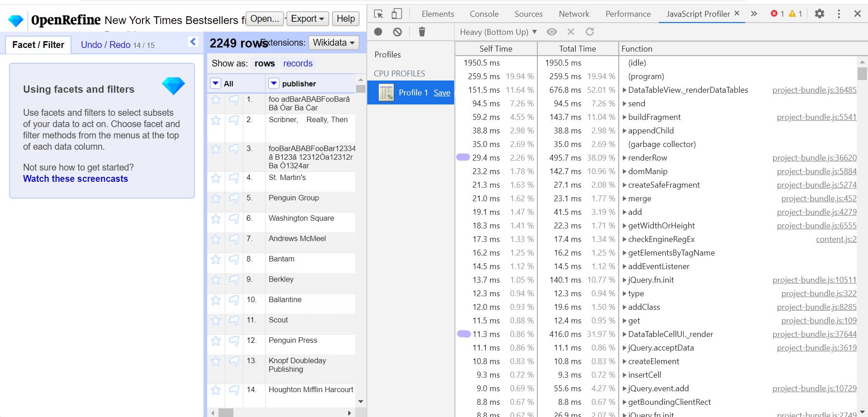
Task: Close the JavaScript Profiler tab
Action: click(737, 14)
